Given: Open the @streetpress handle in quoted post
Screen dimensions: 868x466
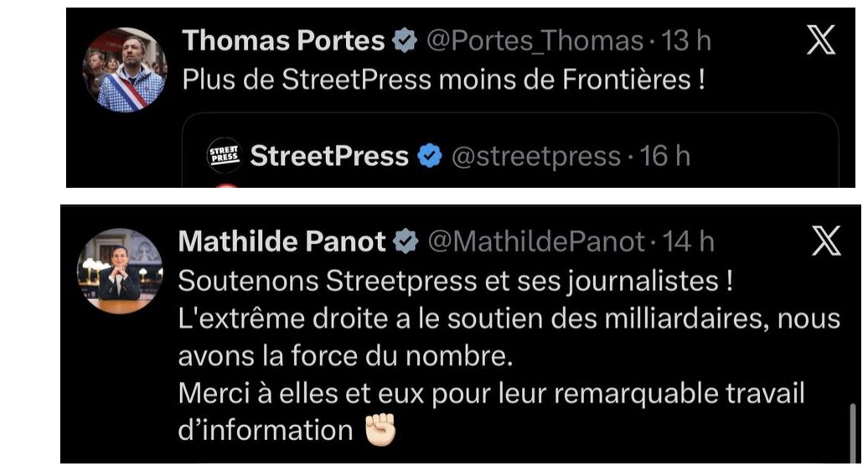Looking at the screenshot, I should coord(536,156).
